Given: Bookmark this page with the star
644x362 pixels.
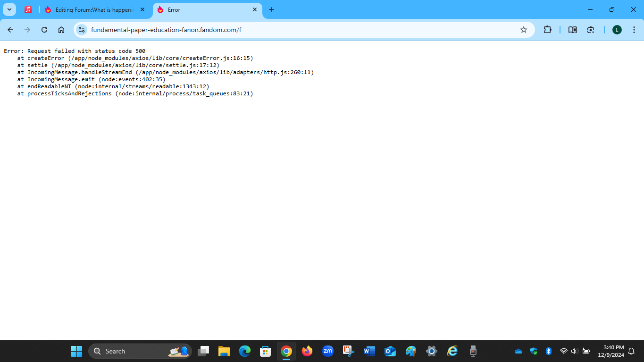Looking at the screenshot, I should [524, 30].
